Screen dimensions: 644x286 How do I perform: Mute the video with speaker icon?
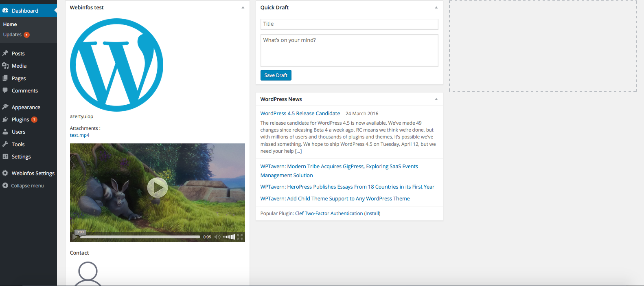click(217, 237)
